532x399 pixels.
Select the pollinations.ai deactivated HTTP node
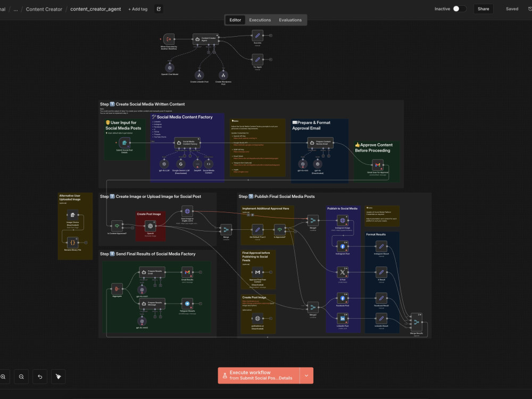click(257, 319)
